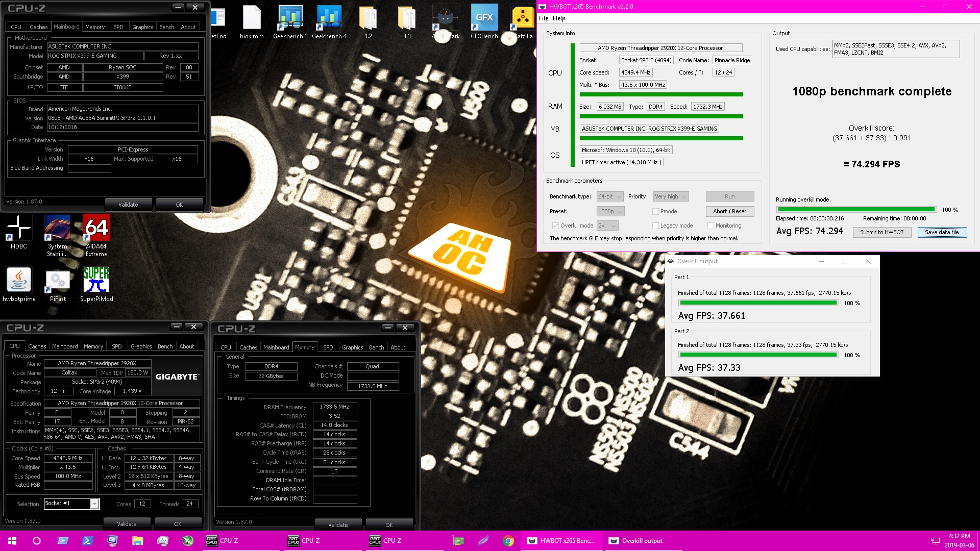
Task: Switch to SPD tab in Mainboard CPU-Z window
Action: coord(118,27)
